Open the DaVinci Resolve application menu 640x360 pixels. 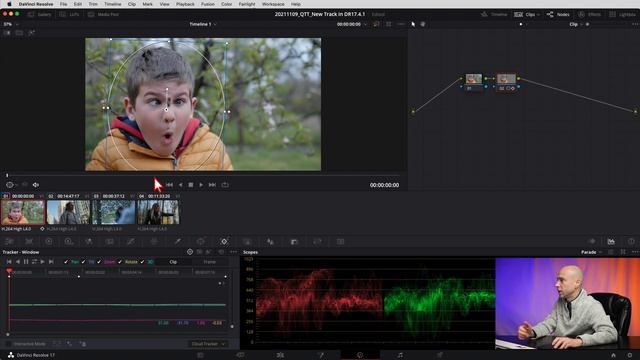(36, 4)
